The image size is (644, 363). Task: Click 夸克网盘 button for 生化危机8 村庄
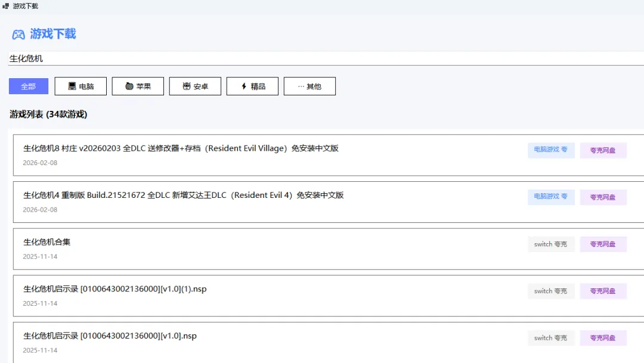tap(603, 150)
